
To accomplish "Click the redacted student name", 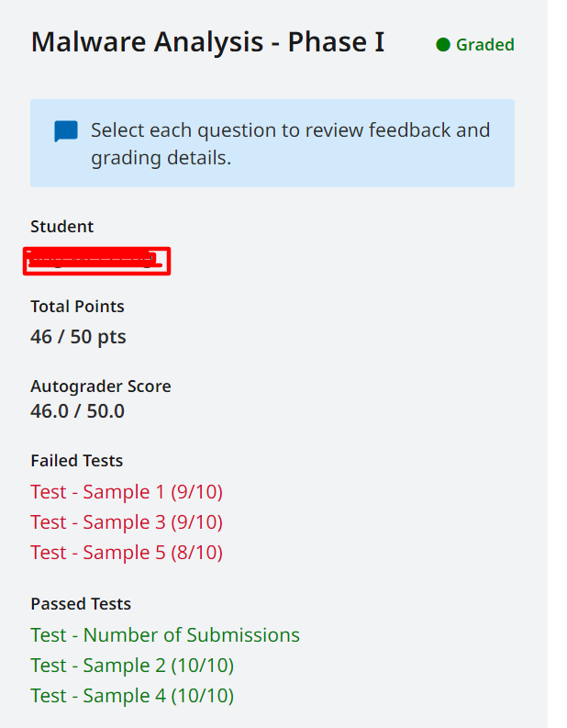I will (97, 261).
